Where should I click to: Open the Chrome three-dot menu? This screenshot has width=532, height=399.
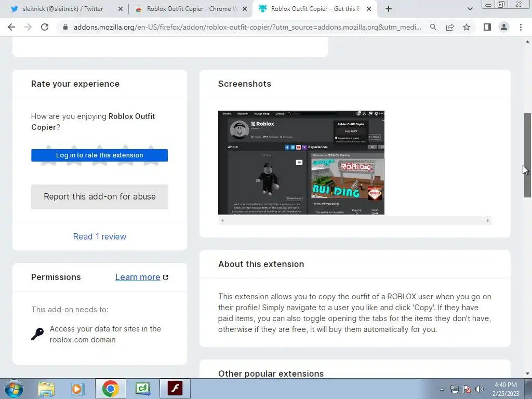[521, 27]
